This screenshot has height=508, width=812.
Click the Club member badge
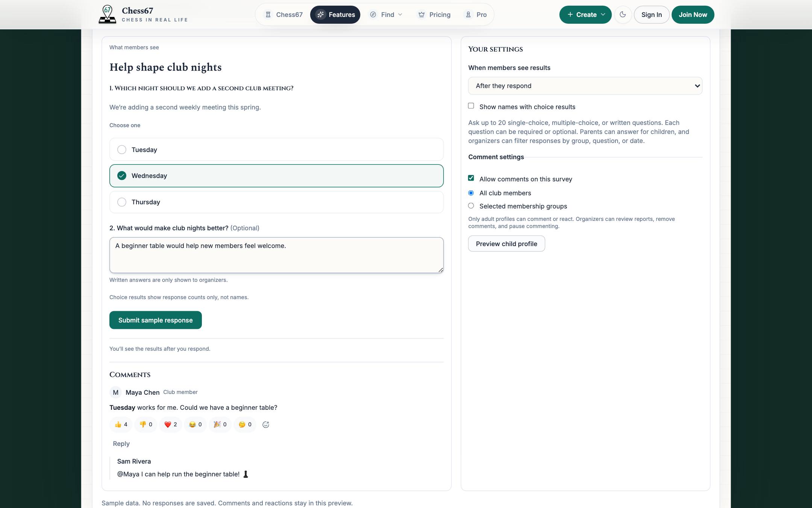(180, 392)
